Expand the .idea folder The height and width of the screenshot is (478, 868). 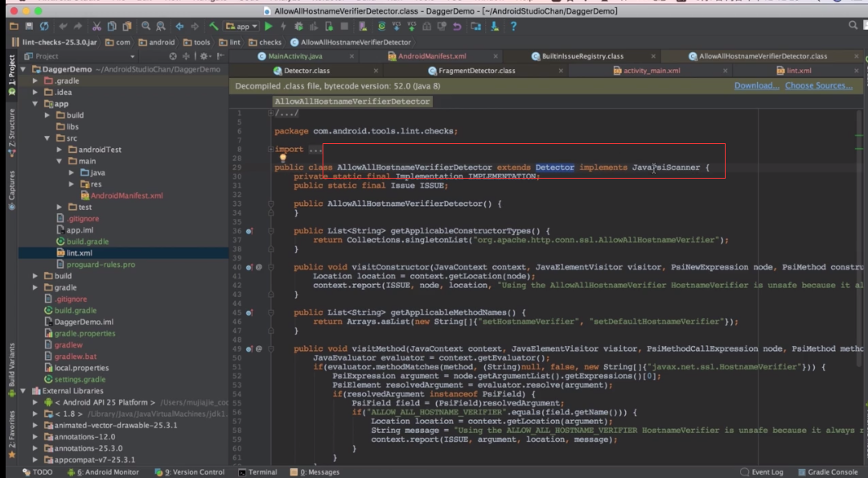point(35,93)
